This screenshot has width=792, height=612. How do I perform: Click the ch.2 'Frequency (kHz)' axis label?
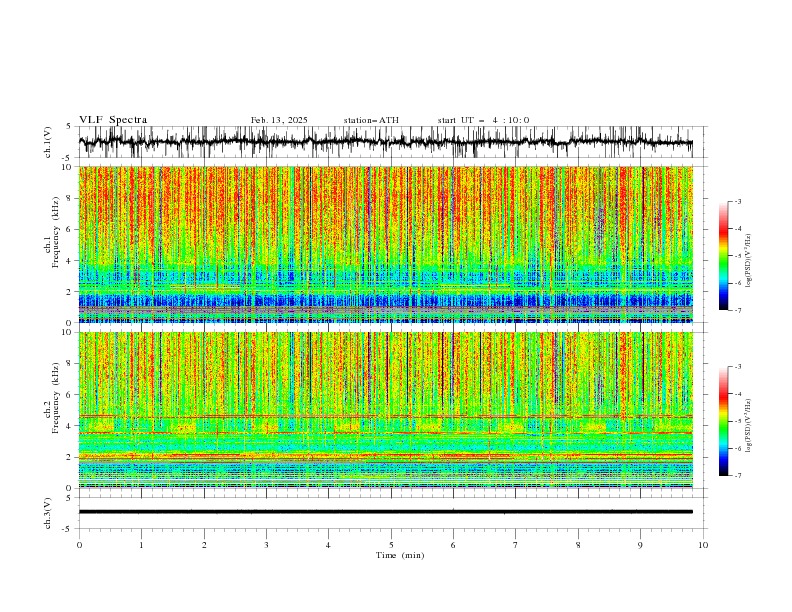[56, 397]
